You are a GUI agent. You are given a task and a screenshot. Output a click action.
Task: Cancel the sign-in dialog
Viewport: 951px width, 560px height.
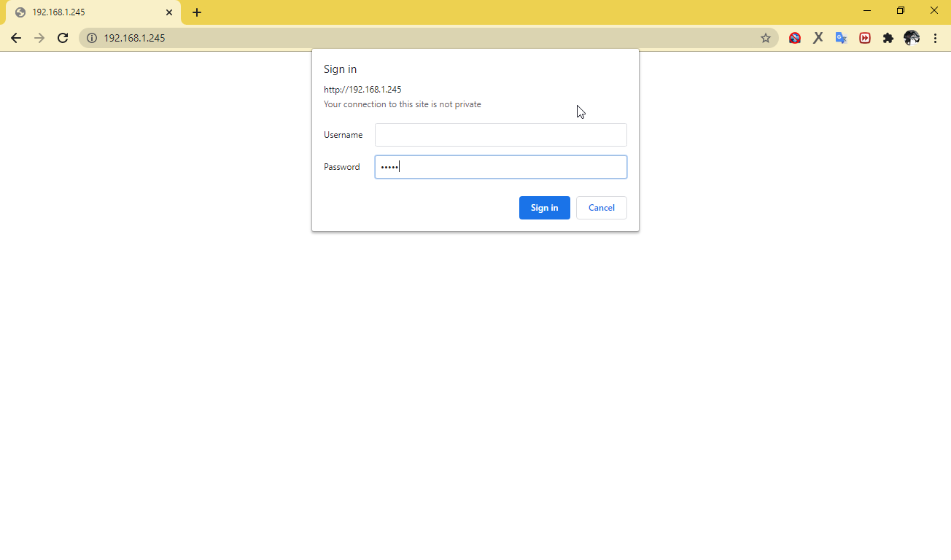[601, 207]
